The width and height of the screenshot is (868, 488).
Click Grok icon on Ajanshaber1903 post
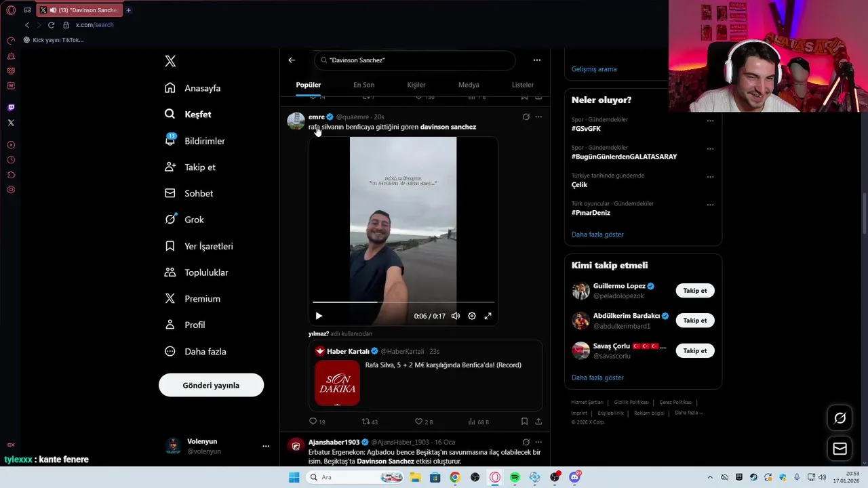pos(526,442)
